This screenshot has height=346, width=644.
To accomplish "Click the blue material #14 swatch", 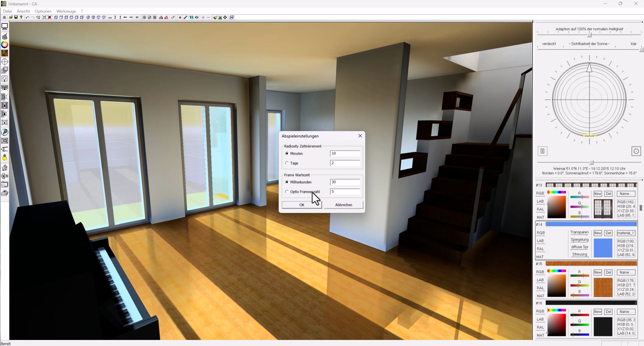I will pyautogui.click(x=603, y=248).
